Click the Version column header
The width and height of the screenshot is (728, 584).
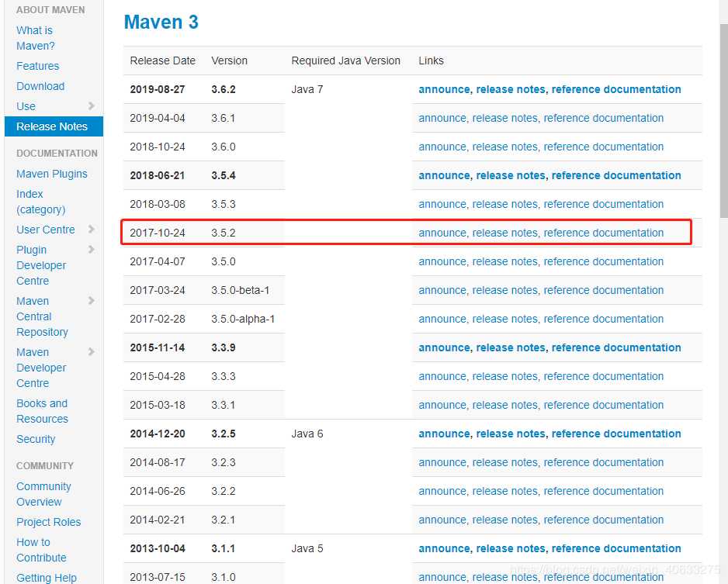230,60
